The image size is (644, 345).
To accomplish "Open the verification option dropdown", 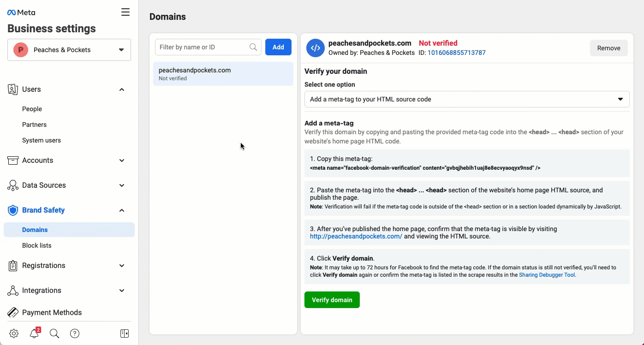I will click(x=466, y=99).
